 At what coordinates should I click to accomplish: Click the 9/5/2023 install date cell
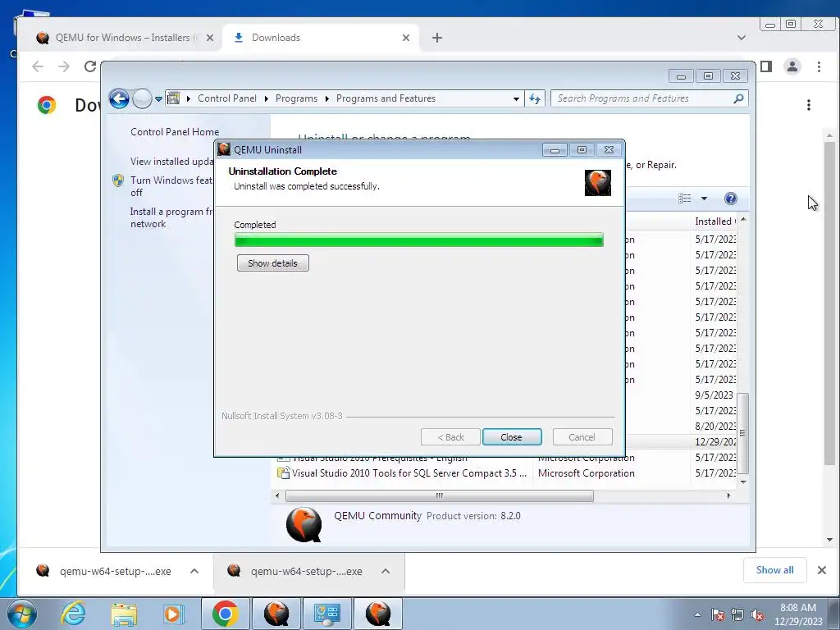tap(714, 395)
